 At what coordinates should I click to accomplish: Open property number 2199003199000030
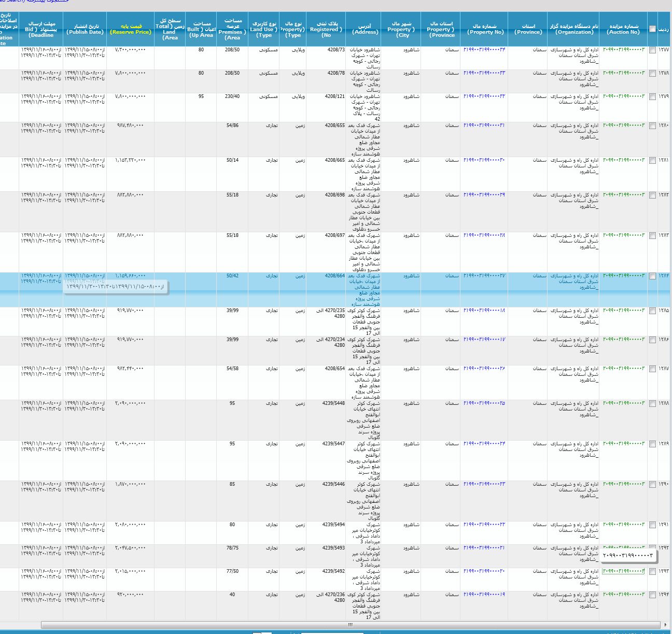pos(484,160)
